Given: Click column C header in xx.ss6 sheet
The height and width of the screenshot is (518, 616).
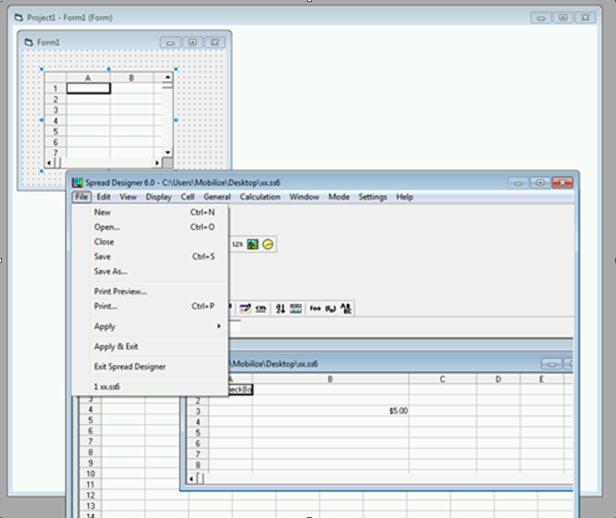Looking at the screenshot, I should coord(442,379).
